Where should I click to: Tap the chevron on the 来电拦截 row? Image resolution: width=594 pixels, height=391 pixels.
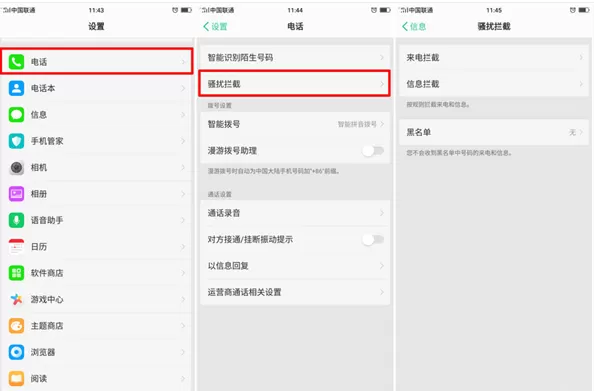coord(581,58)
